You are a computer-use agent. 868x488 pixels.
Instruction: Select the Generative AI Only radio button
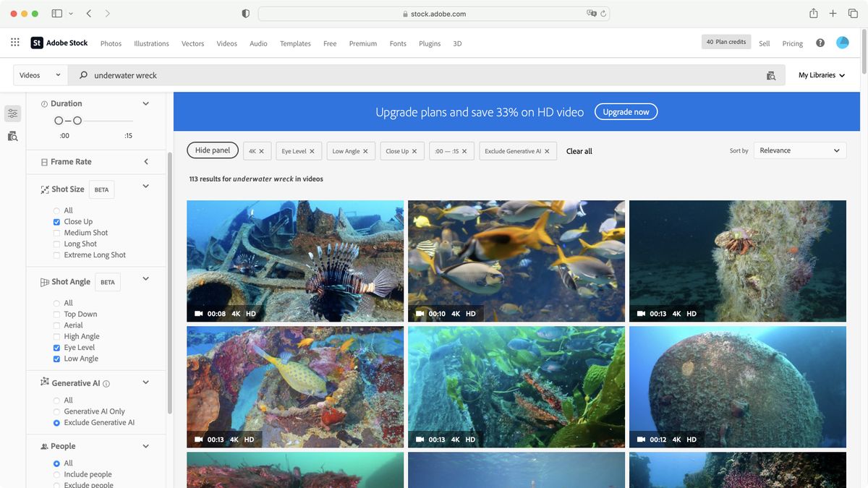(x=56, y=411)
